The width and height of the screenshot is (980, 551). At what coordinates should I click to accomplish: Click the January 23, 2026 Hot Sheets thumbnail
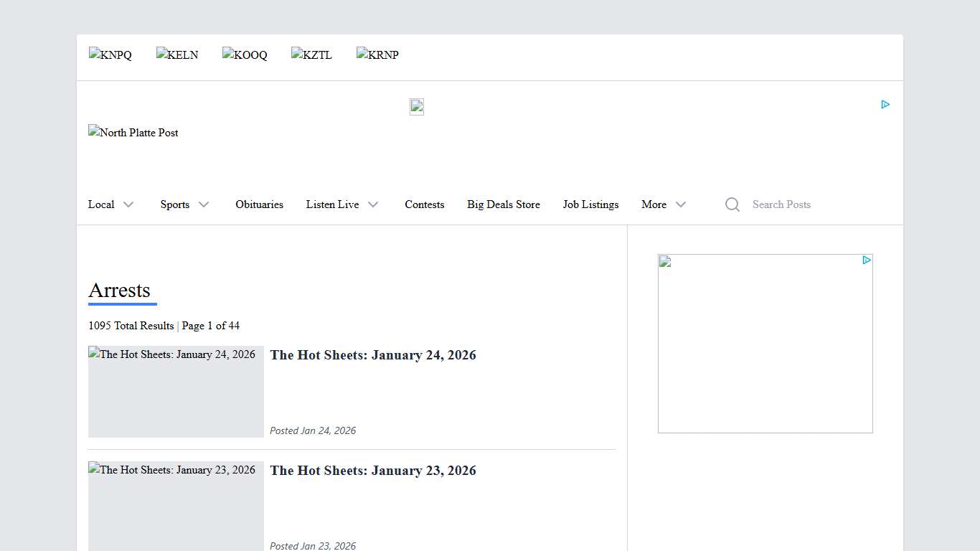(x=176, y=506)
